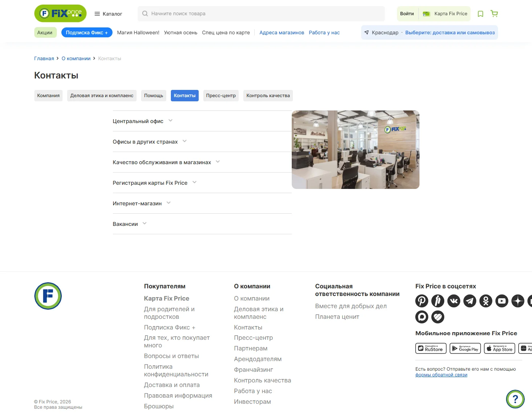Open the Google Play app badge
Image resolution: width=532 pixels, height=419 pixels.
click(x=465, y=349)
